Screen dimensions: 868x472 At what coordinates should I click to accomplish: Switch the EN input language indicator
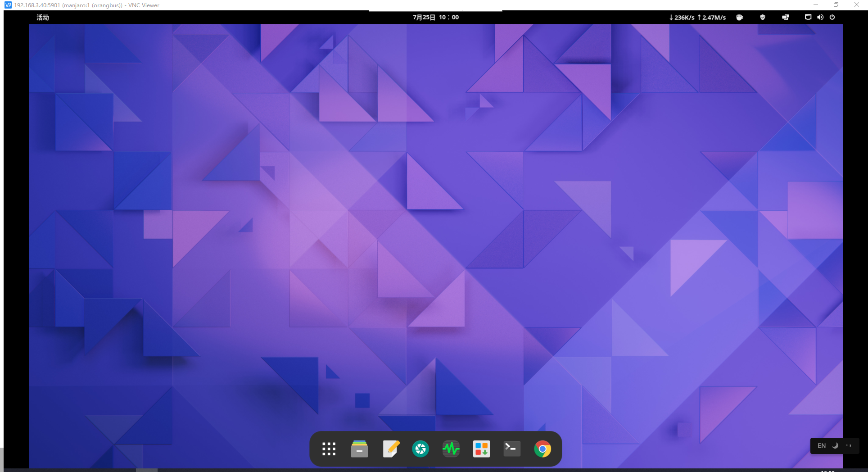click(822, 446)
